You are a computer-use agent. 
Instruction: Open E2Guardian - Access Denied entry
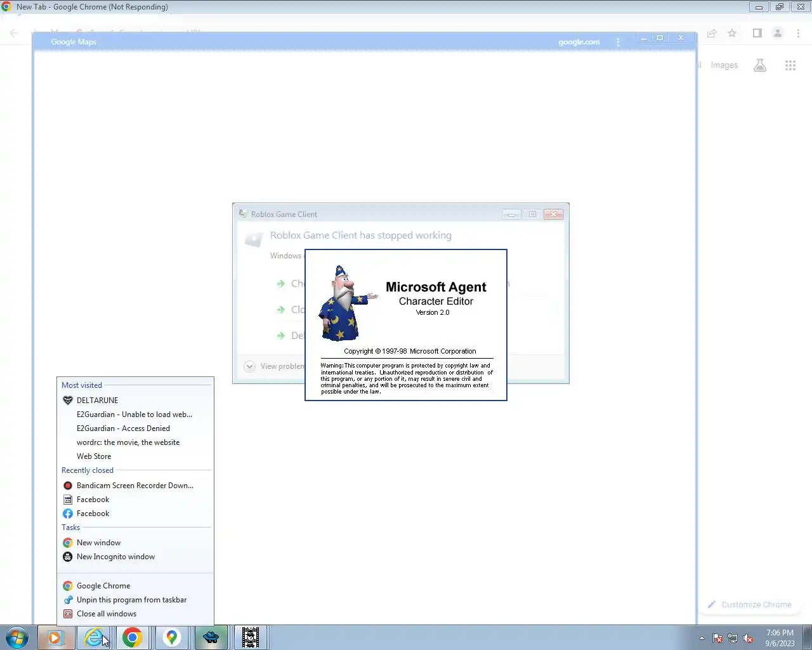click(135, 428)
